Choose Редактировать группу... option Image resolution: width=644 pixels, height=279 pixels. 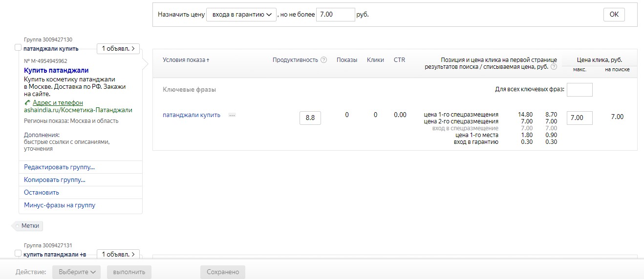coord(60,167)
